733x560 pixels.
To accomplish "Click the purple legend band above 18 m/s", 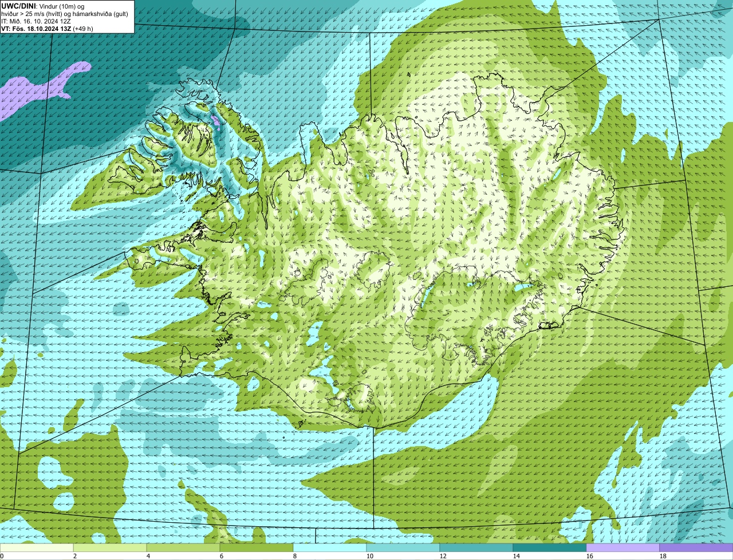I will click(696, 548).
